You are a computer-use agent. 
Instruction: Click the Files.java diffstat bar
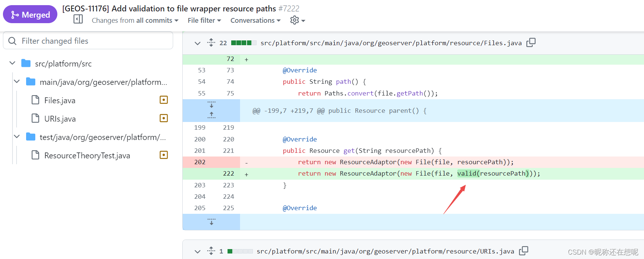tap(244, 43)
